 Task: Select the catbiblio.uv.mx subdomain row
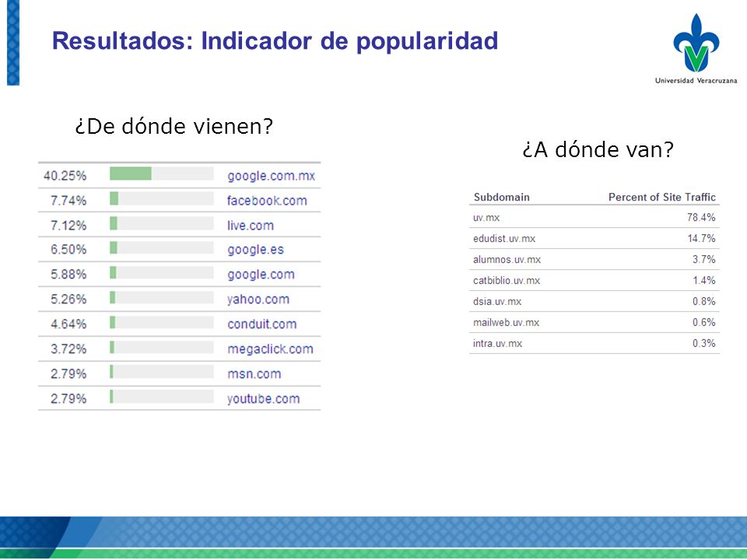[x=594, y=281]
